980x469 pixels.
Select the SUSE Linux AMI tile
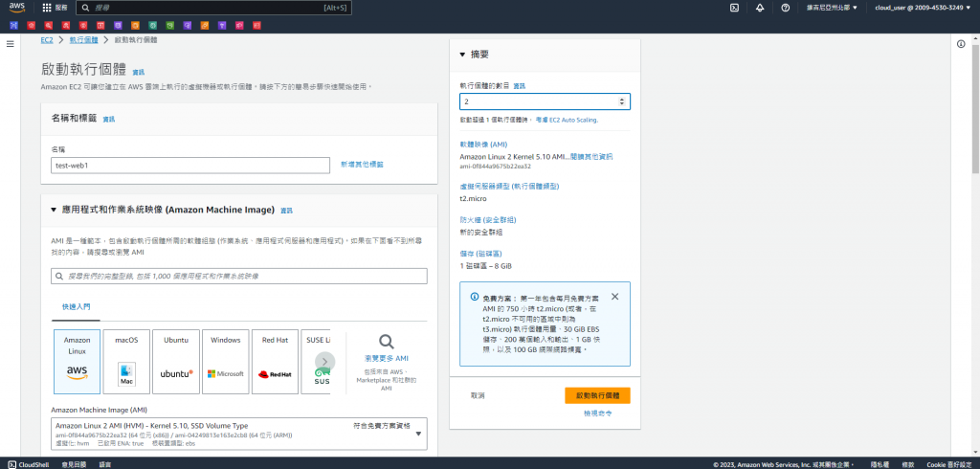(316, 362)
